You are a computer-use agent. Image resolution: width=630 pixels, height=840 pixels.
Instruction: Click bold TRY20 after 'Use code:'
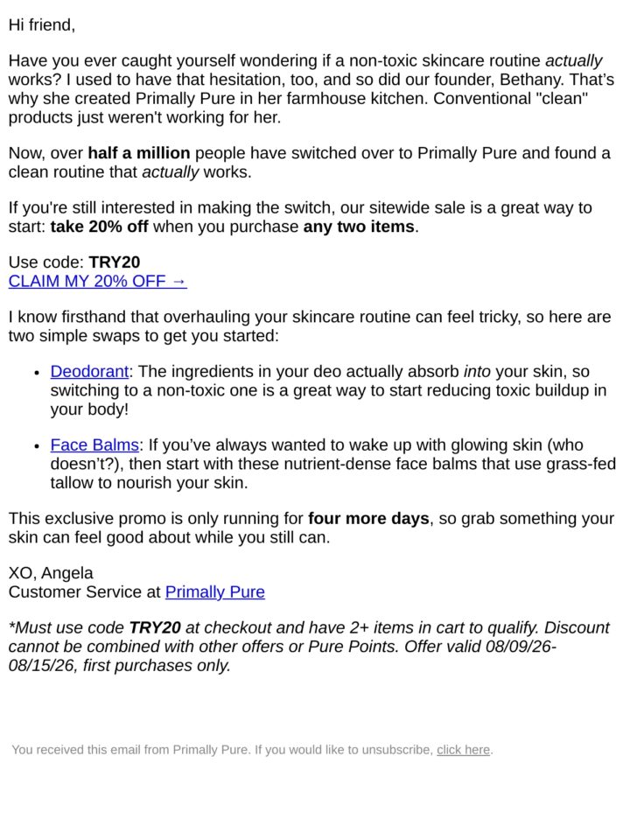(x=114, y=262)
